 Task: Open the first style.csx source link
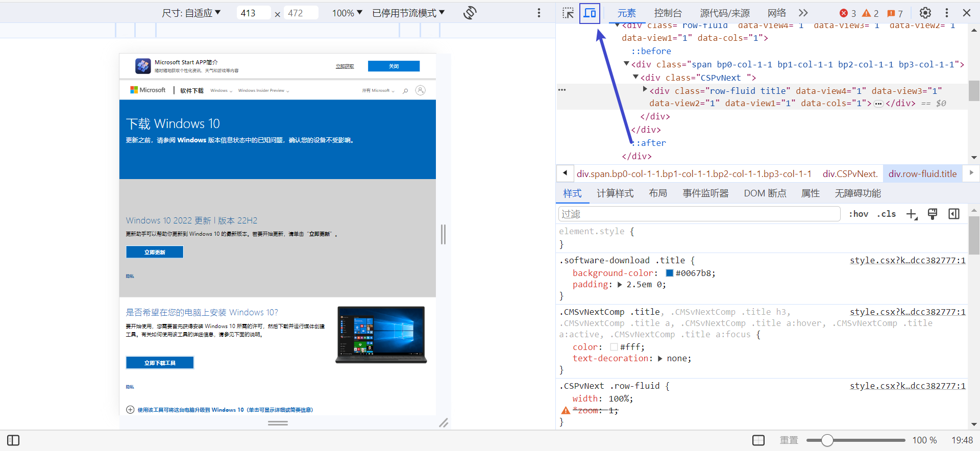pos(908,260)
